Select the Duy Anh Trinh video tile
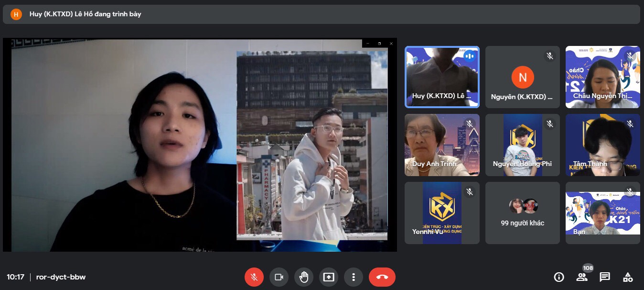Image resolution: width=644 pixels, height=290 pixels. pyautogui.click(x=442, y=145)
